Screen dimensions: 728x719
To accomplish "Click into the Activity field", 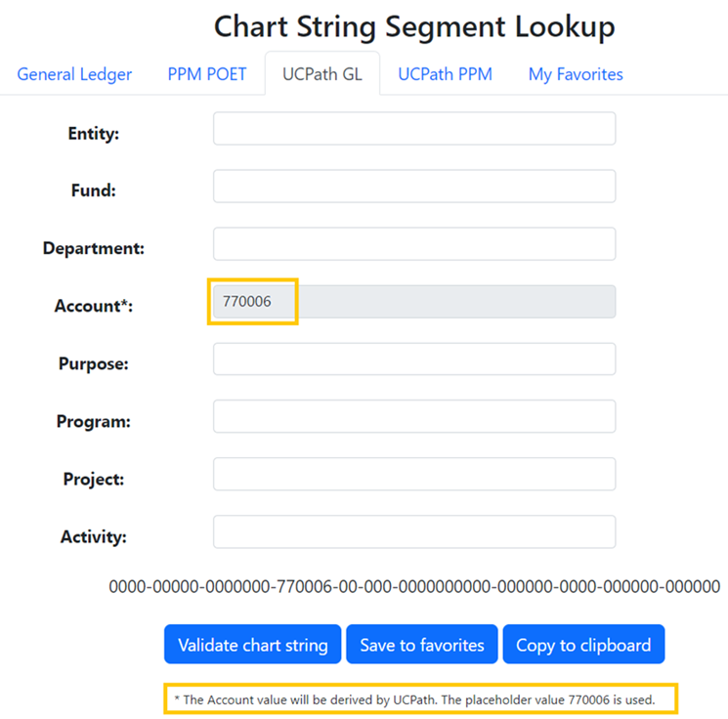I will click(414, 532).
